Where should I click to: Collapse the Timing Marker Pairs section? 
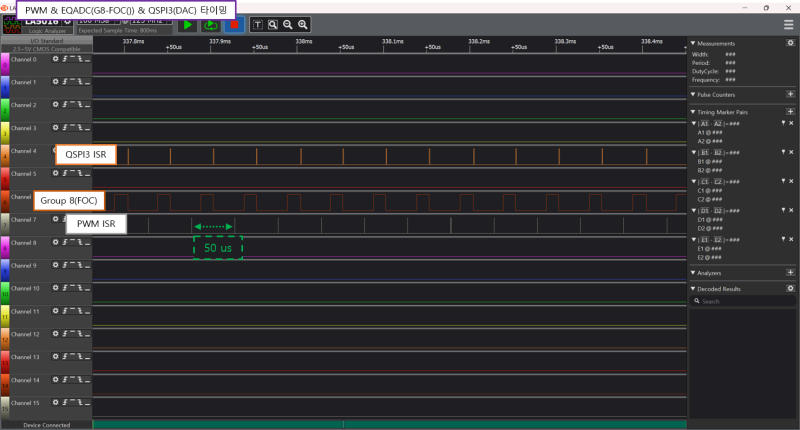(x=693, y=111)
